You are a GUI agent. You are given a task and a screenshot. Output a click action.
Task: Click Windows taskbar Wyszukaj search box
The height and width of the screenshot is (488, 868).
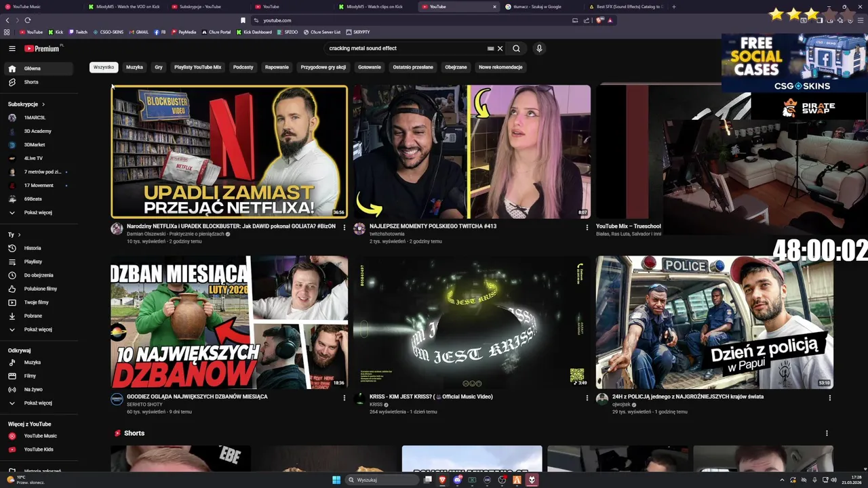(x=382, y=480)
